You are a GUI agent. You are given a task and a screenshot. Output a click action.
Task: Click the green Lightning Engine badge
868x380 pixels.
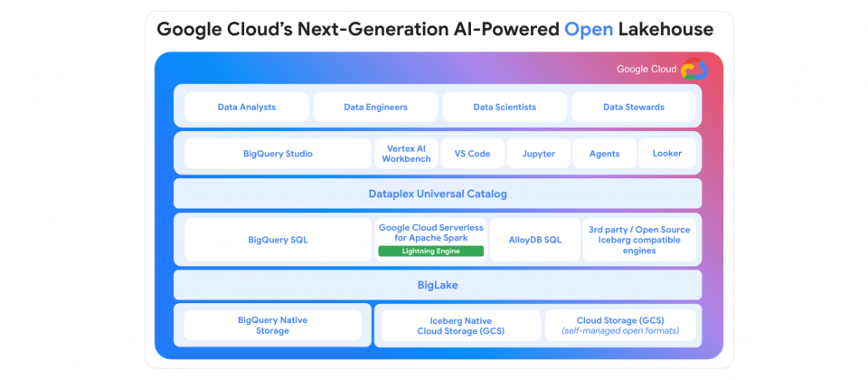(430, 251)
